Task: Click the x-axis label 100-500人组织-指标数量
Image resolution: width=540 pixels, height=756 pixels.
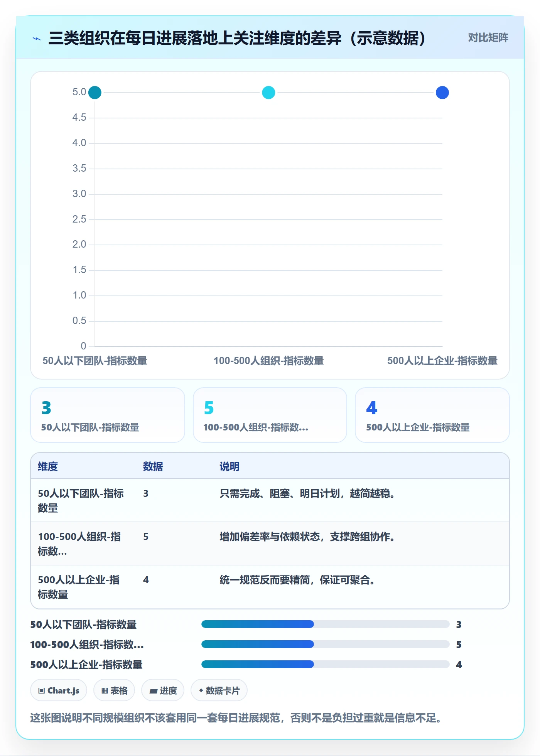Action: tap(268, 361)
